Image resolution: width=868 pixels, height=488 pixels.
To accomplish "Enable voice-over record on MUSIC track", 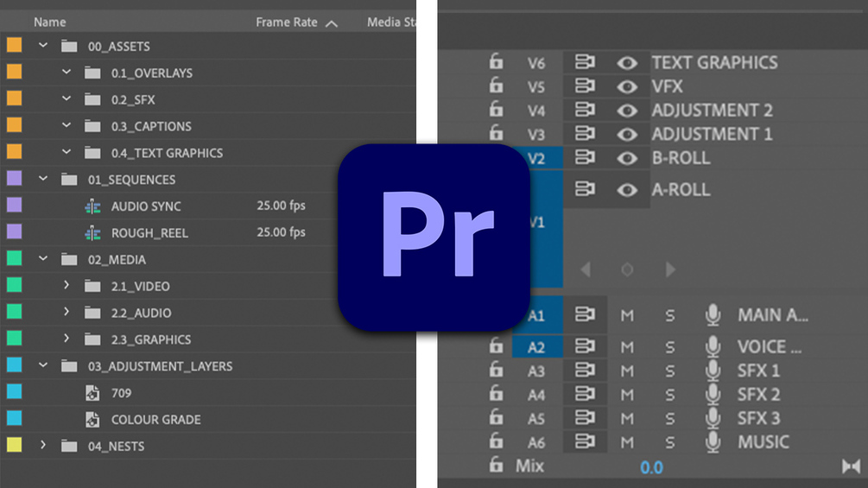I will point(713,441).
